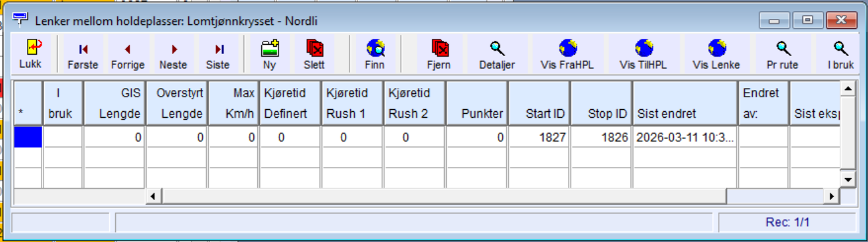Show from-stop with Vis FraHPL
The height and width of the screenshot is (242, 868).
567,55
